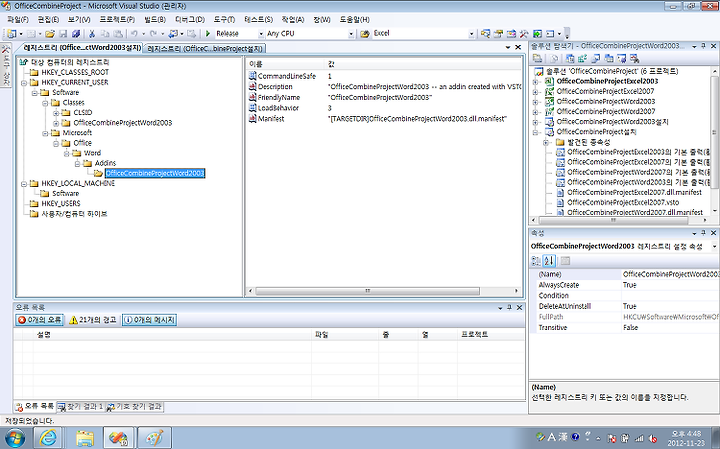Viewport: 720px width, 449px height.
Task: Open Internet Explorer from taskbar
Action: [48, 438]
